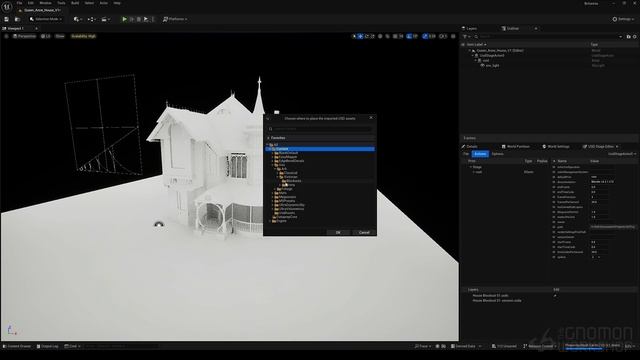
Task: Toggle surface snapping icon
Action: pos(387,36)
